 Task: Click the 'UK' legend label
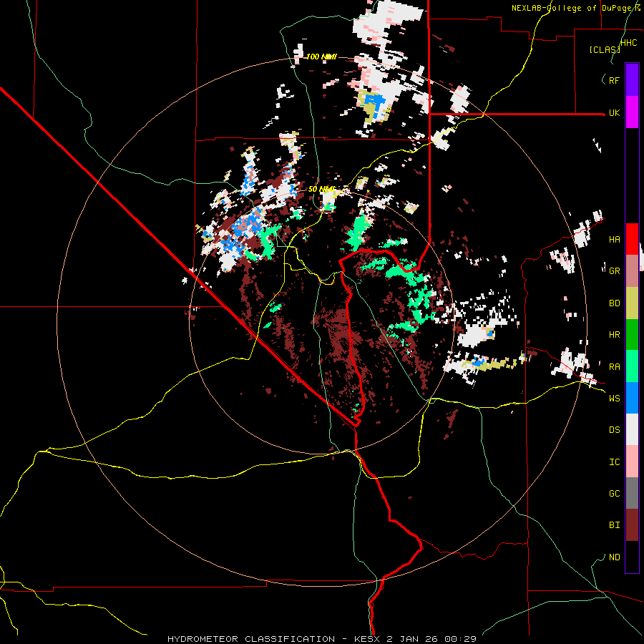pos(614,113)
